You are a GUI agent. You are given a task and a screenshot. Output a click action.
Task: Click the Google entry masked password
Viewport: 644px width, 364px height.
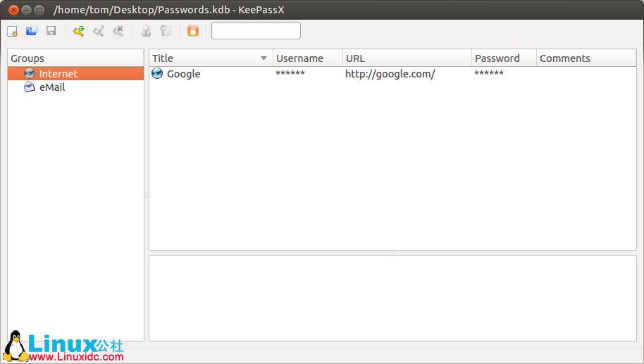point(489,73)
